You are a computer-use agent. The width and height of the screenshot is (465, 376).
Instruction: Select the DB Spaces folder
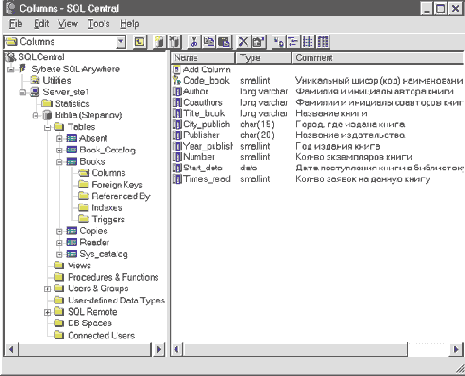click(x=83, y=323)
